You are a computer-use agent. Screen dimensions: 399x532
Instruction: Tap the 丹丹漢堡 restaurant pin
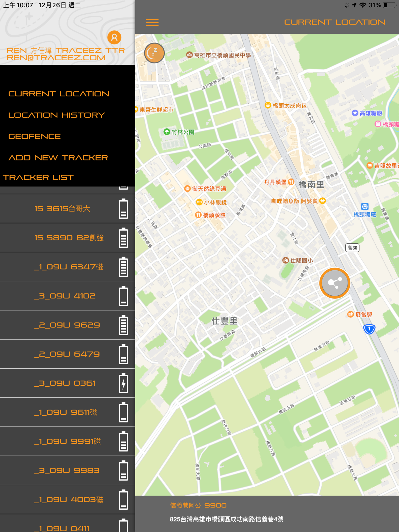(x=291, y=182)
